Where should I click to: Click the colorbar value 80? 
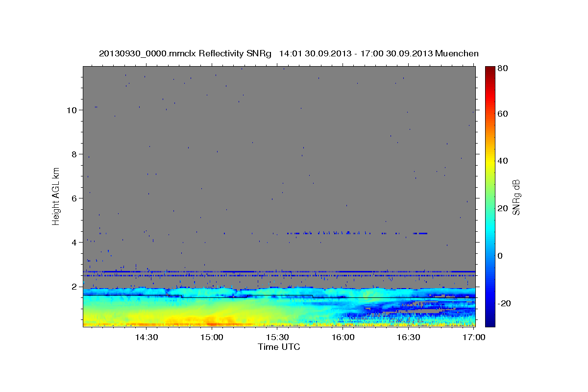pos(504,69)
